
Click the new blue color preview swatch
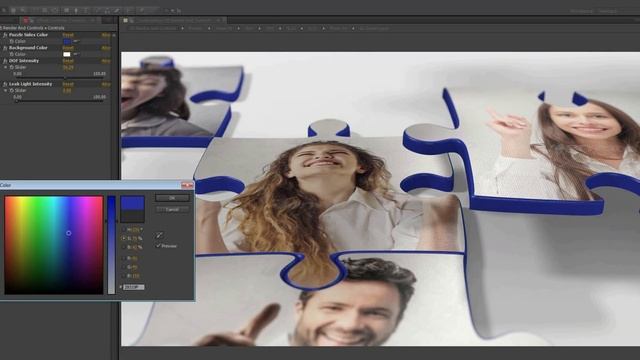pos(132,203)
